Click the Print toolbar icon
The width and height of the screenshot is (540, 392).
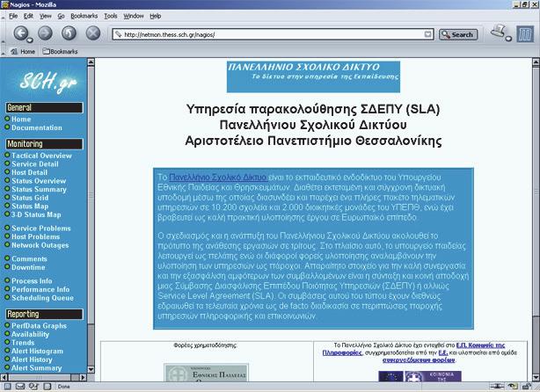click(x=498, y=32)
